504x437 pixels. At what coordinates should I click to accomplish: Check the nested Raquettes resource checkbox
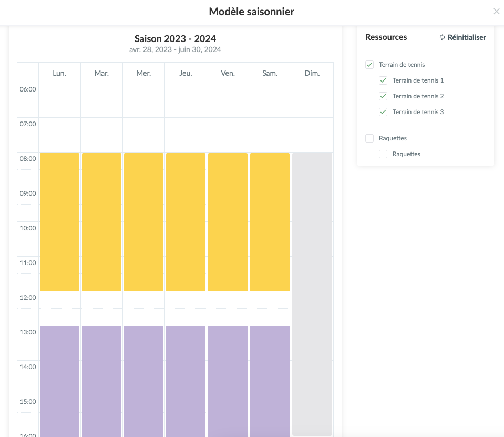click(383, 154)
